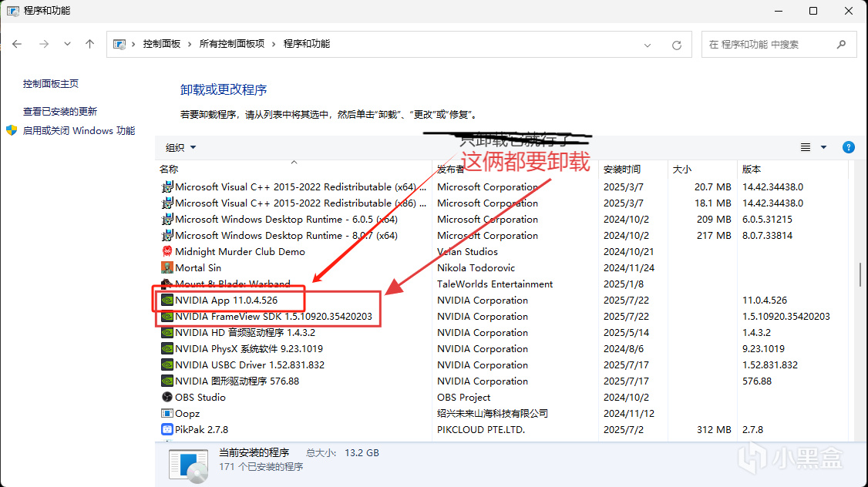Click version cell 1.5.10920.35420203
Viewport: 868px width, 487px height.
click(786, 317)
